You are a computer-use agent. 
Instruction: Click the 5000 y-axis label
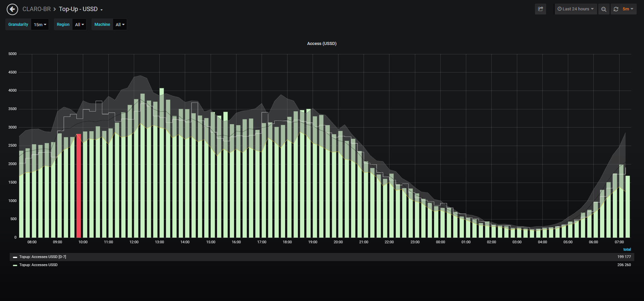tap(12, 54)
